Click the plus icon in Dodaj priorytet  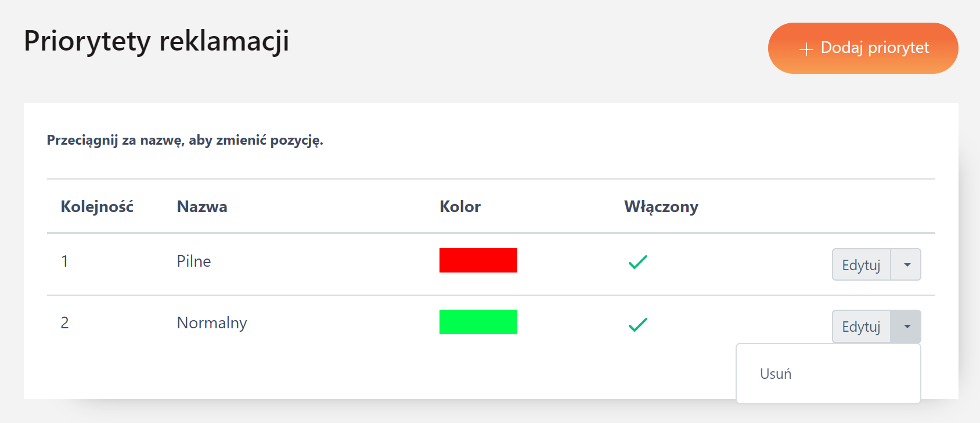[806, 49]
